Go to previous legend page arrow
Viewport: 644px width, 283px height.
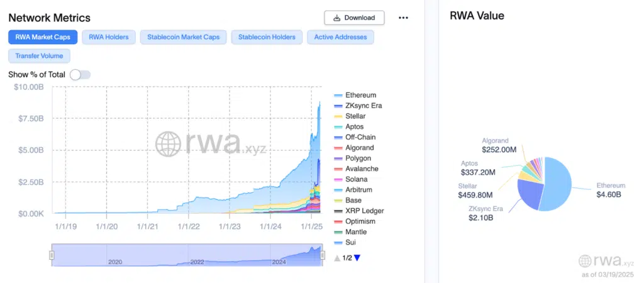coord(337,258)
